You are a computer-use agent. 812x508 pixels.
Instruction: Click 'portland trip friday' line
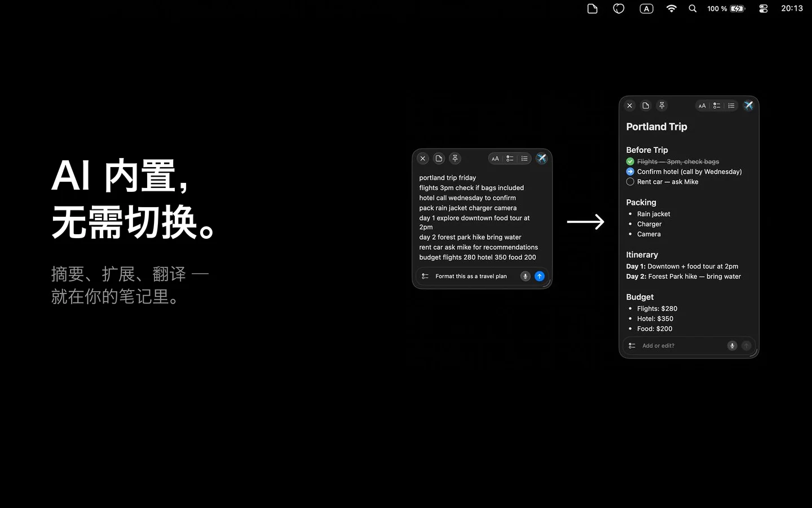point(447,178)
